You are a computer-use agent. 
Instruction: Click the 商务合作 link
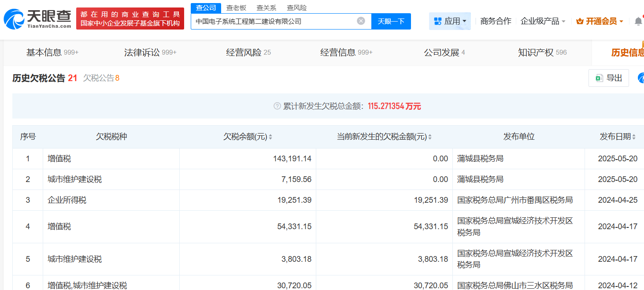point(496,21)
